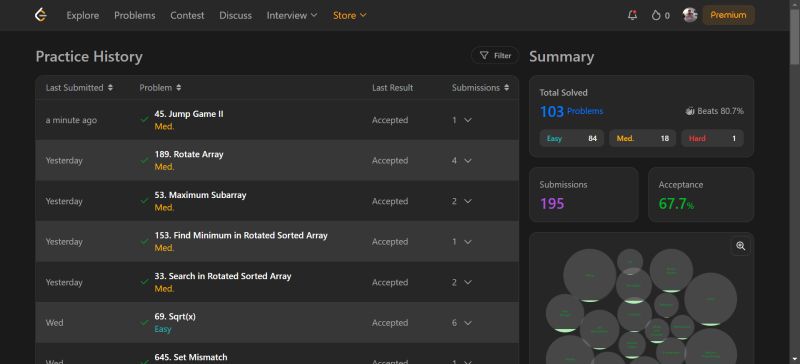Viewport: 800px width, 364px height.
Task: Expand submissions for 45. Jump Game II
Action: 468,120
